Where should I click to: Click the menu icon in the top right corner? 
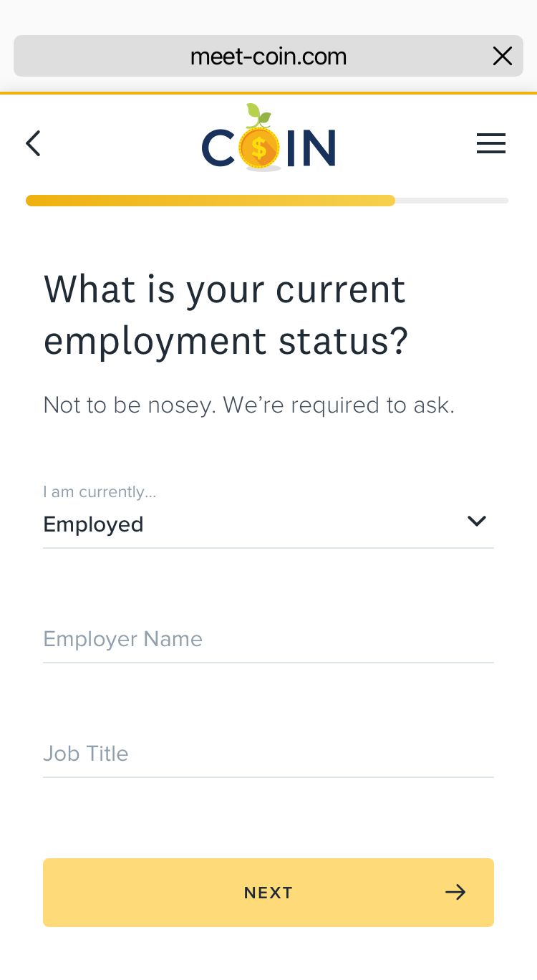point(491,143)
